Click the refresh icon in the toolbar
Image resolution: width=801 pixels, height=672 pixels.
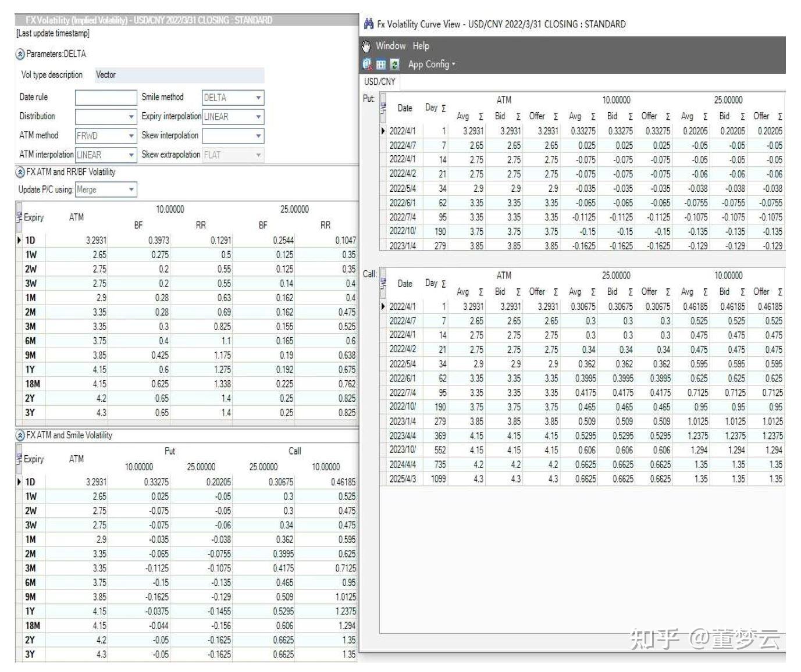394,65
